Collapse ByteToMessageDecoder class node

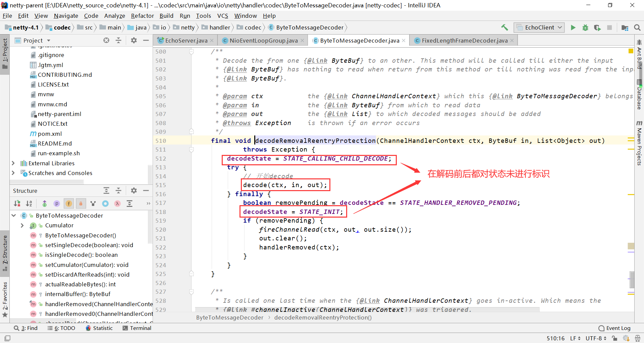(x=14, y=216)
